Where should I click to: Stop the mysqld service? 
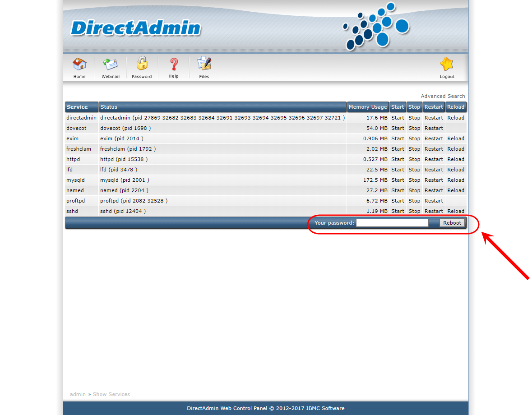[414, 180]
